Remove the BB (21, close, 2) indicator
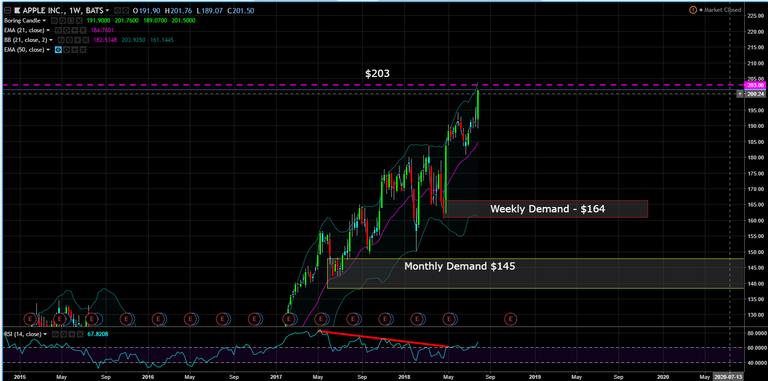This screenshot has width=768, height=381. [86, 40]
